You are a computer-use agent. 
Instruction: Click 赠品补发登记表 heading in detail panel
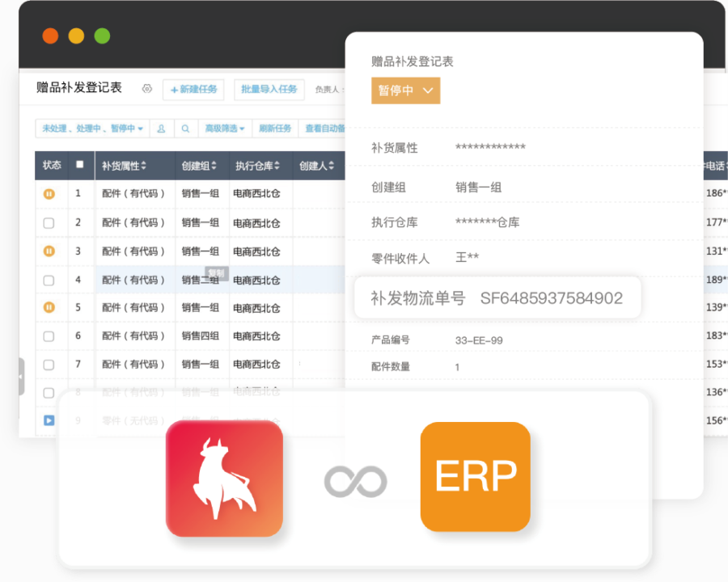click(413, 61)
